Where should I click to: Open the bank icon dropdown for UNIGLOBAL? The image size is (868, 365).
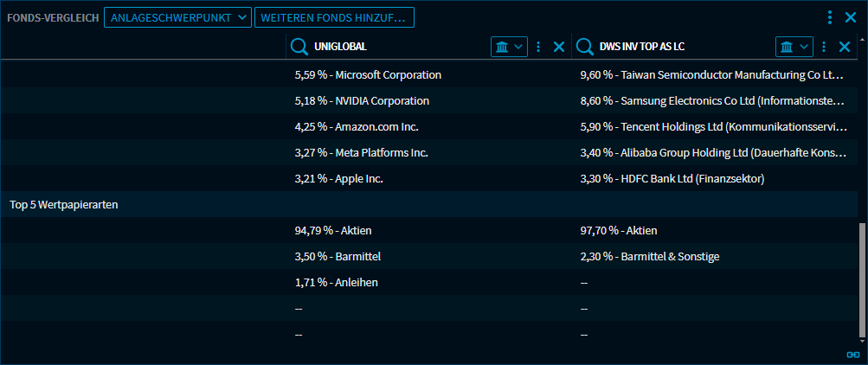[509, 47]
